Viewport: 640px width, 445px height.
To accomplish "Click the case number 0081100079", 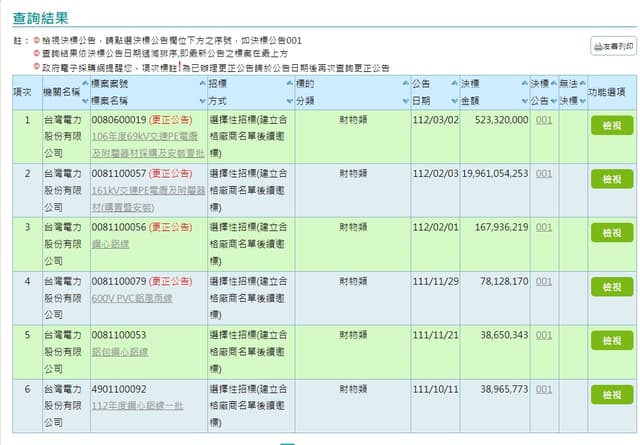I will click(x=119, y=281).
